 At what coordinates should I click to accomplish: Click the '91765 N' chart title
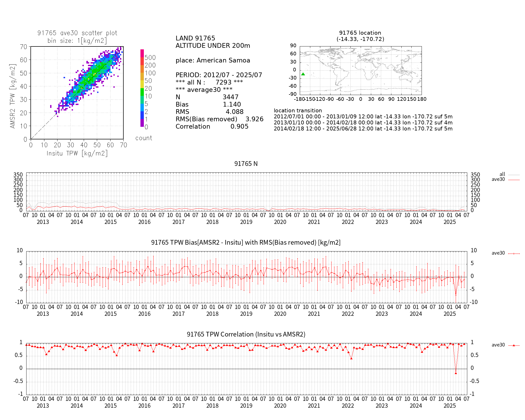(x=246, y=164)
